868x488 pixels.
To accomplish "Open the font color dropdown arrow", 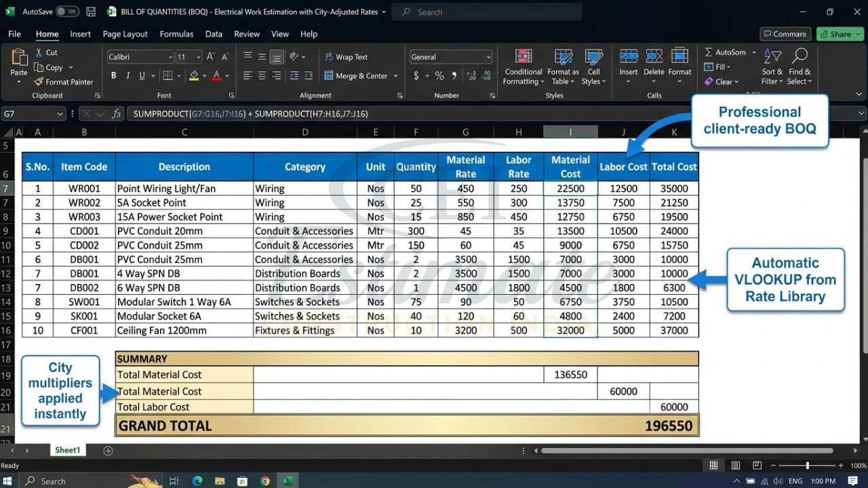I will [227, 76].
